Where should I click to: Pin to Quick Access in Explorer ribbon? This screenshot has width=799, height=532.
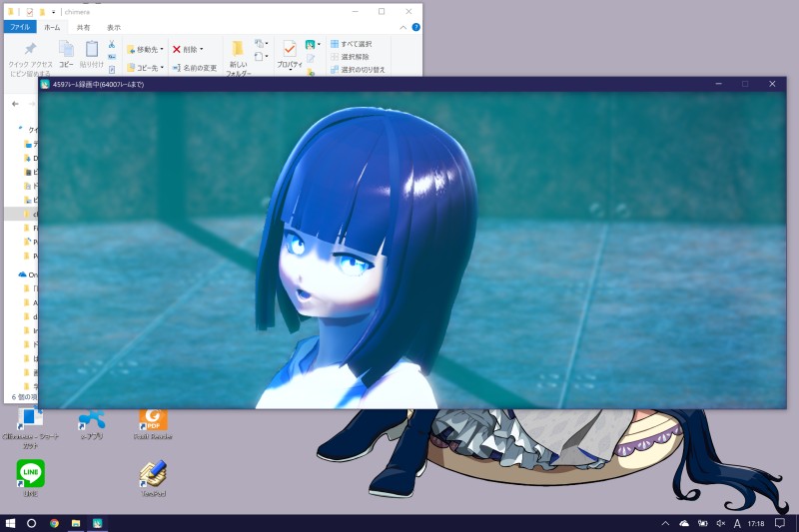pyautogui.click(x=31, y=59)
